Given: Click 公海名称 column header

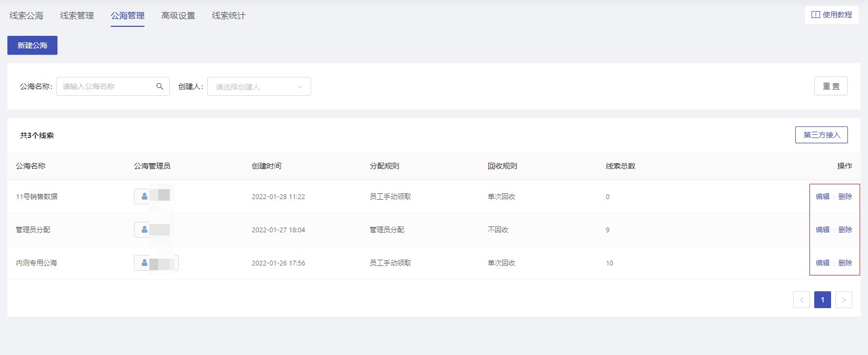Looking at the screenshot, I should point(31,166).
